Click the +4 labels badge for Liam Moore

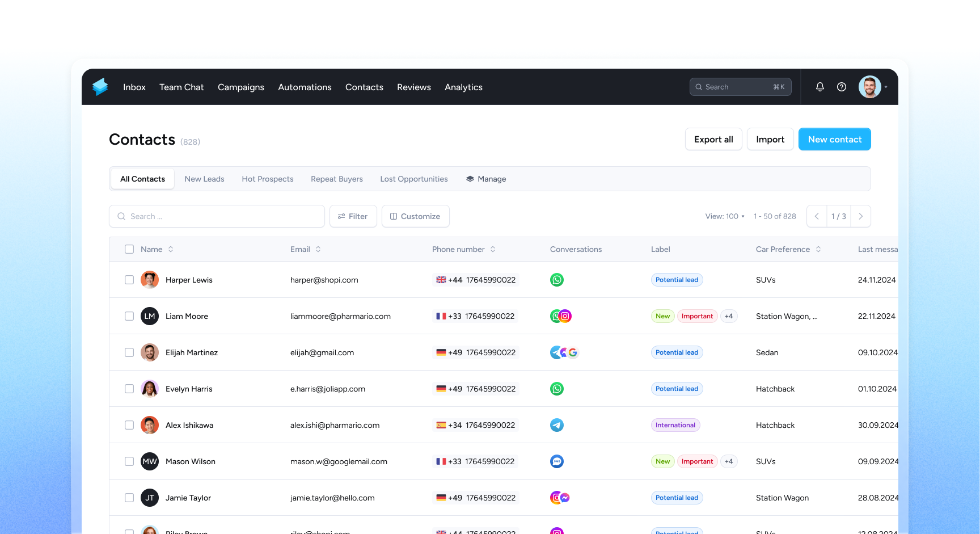pos(729,316)
